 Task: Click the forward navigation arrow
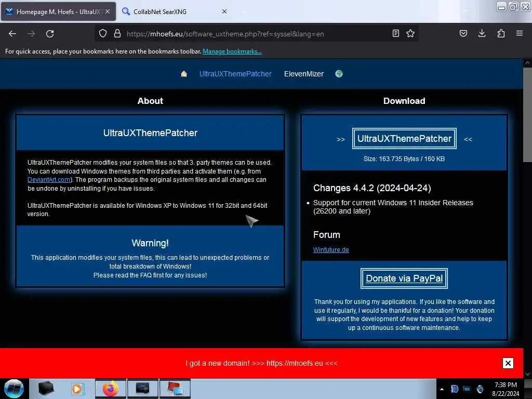click(31, 34)
